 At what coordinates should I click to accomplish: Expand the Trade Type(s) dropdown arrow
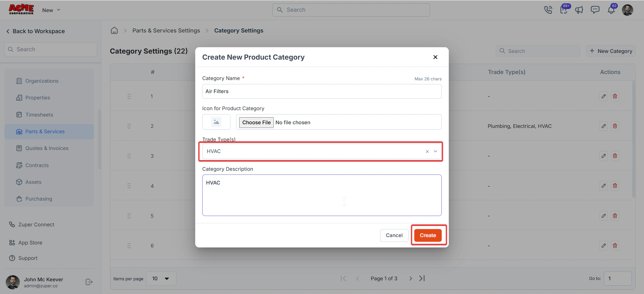coord(435,151)
